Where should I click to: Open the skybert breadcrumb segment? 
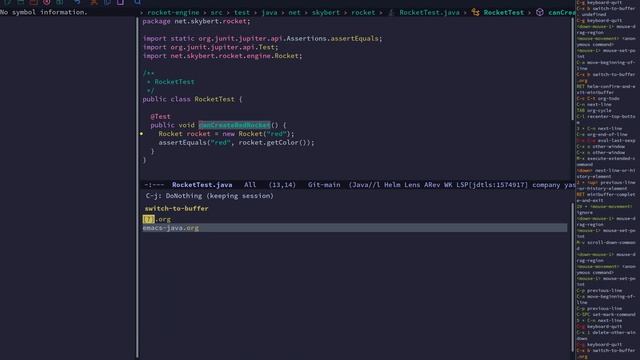point(326,12)
